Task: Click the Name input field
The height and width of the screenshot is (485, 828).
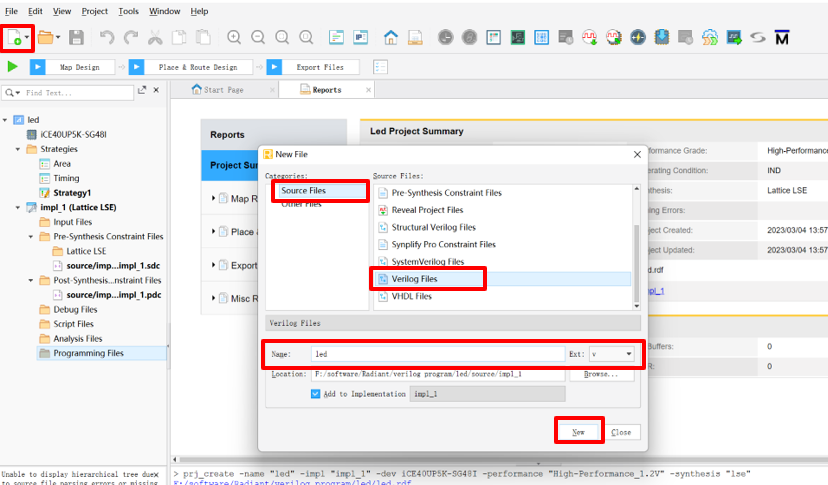Action: [438, 354]
